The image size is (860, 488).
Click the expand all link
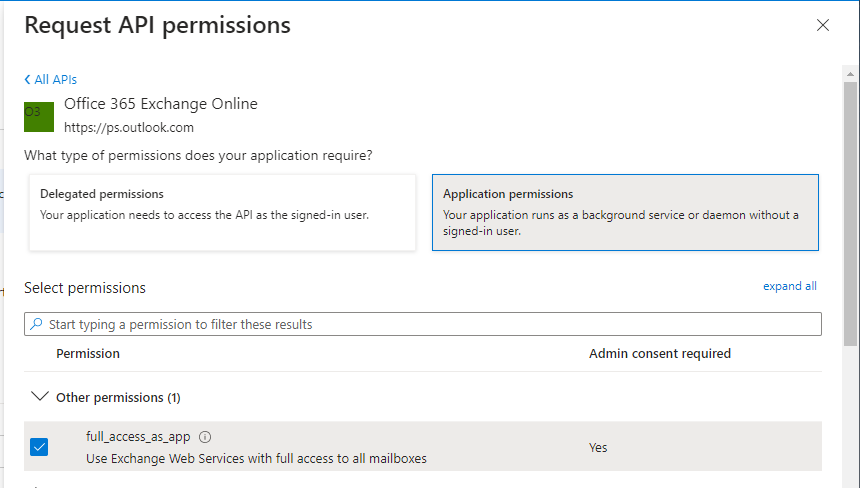(x=790, y=286)
